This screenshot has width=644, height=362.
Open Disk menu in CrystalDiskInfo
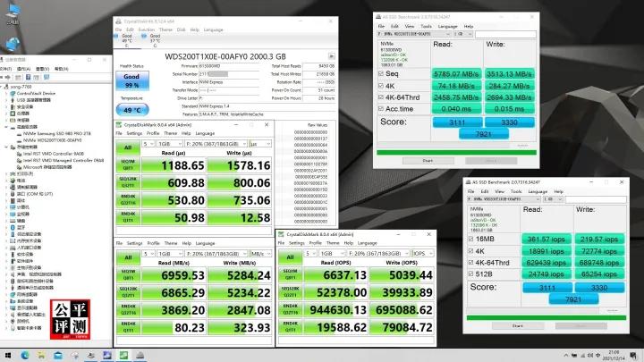tap(181, 30)
